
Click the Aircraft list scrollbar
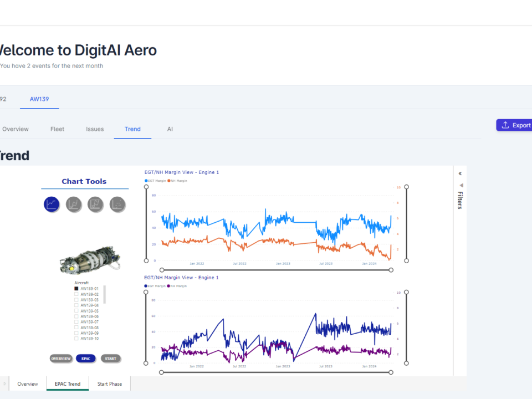105,294
